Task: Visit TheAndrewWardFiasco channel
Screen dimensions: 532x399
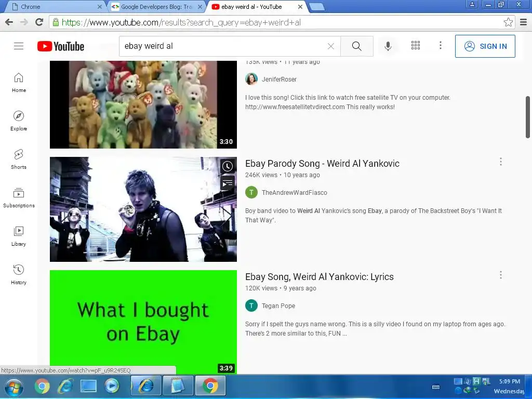Action: [294, 193]
